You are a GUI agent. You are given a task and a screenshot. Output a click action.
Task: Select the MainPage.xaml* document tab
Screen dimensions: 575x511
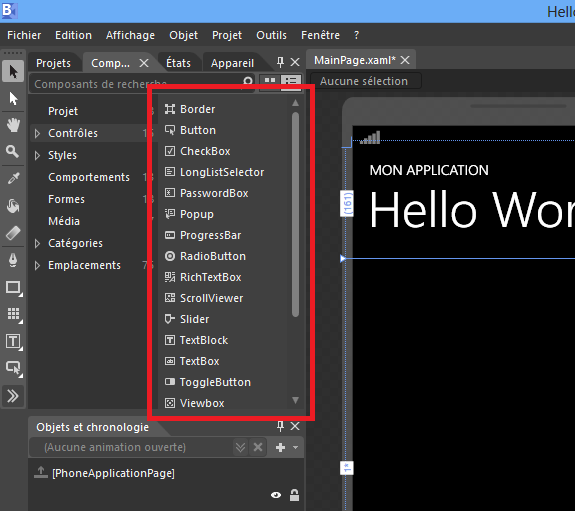(x=355, y=60)
